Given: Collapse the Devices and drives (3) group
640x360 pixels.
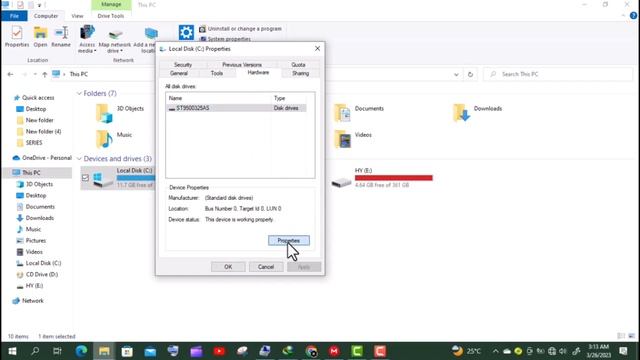Looking at the screenshot, I should pos(79,159).
